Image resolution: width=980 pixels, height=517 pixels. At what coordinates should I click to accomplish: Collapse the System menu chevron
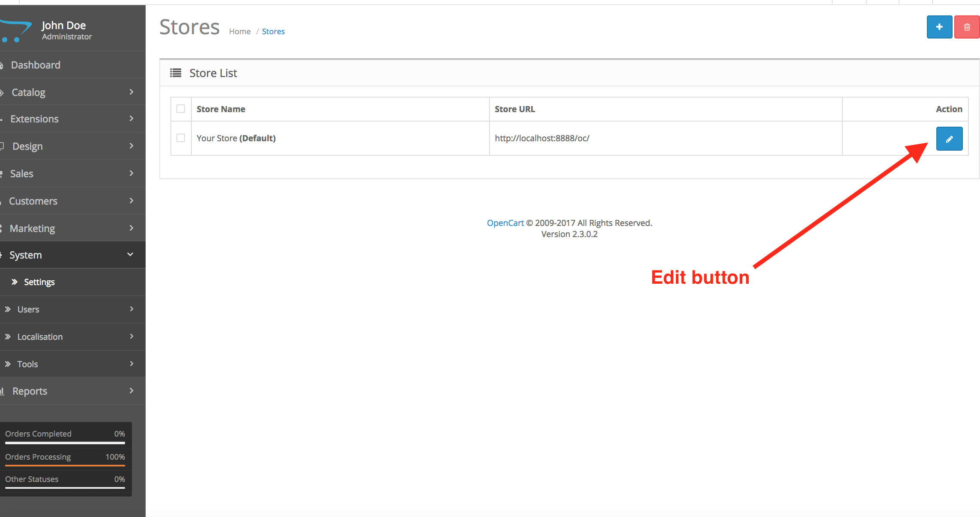click(x=130, y=255)
